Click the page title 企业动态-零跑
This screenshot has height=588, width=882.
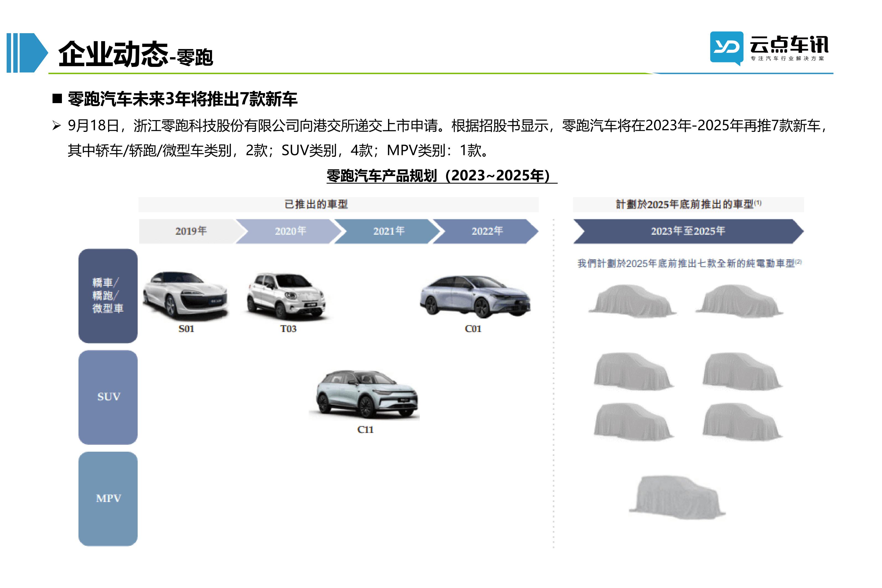tap(136, 54)
